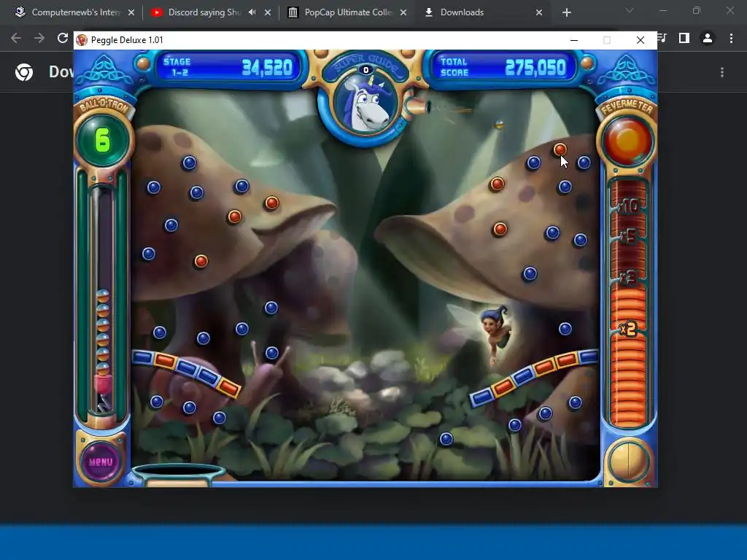Click the Fevermeter x2 multiplier mark
The width and height of the screenshot is (747, 560).
tap(628, 329)
